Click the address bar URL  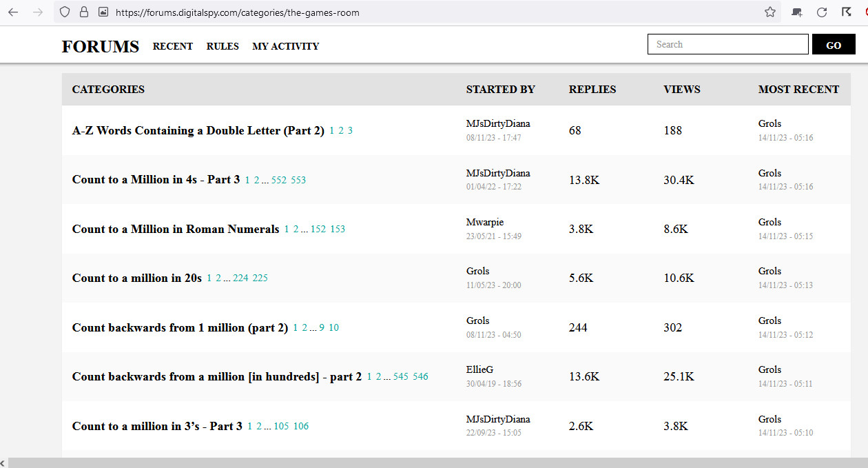coord(238,12)
